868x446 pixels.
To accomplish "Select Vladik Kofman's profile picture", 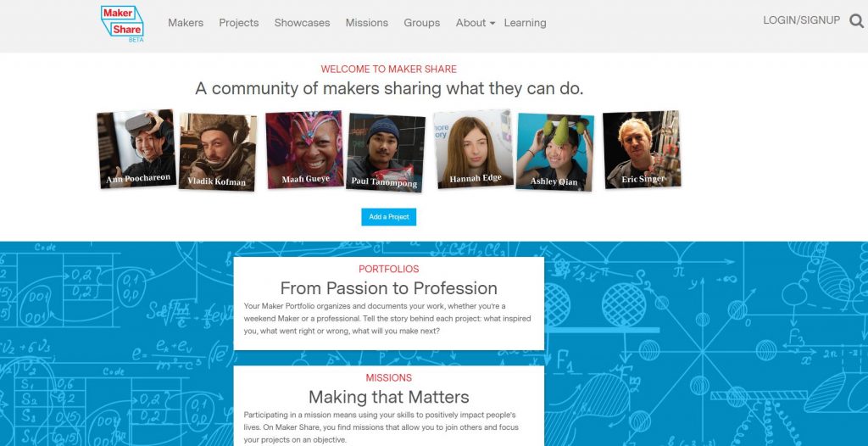I will 218,152.
